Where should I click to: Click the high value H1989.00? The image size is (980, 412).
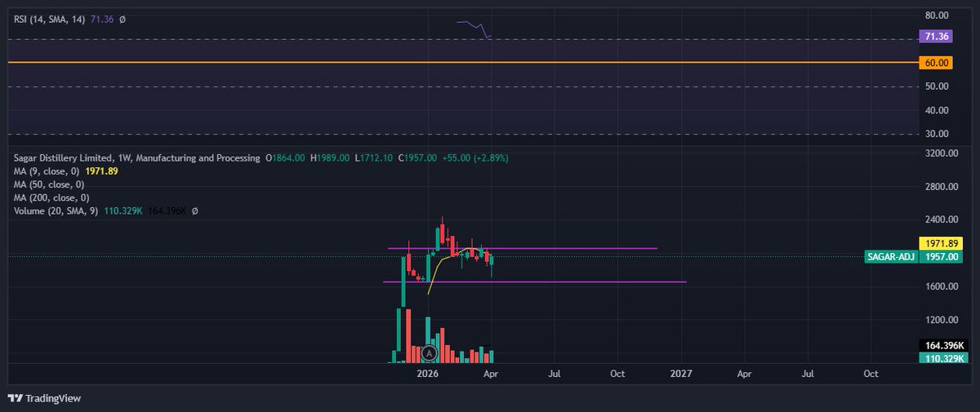coord(331,157)
